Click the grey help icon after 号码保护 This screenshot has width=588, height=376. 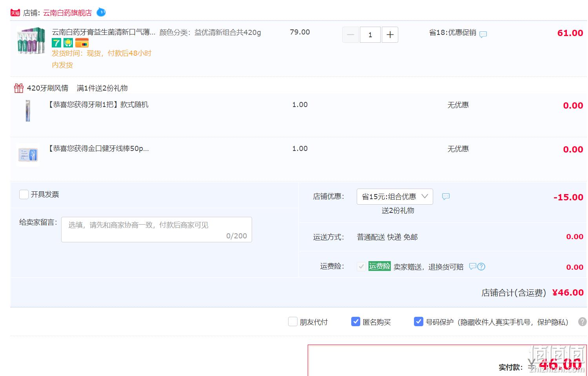(583, 322)
